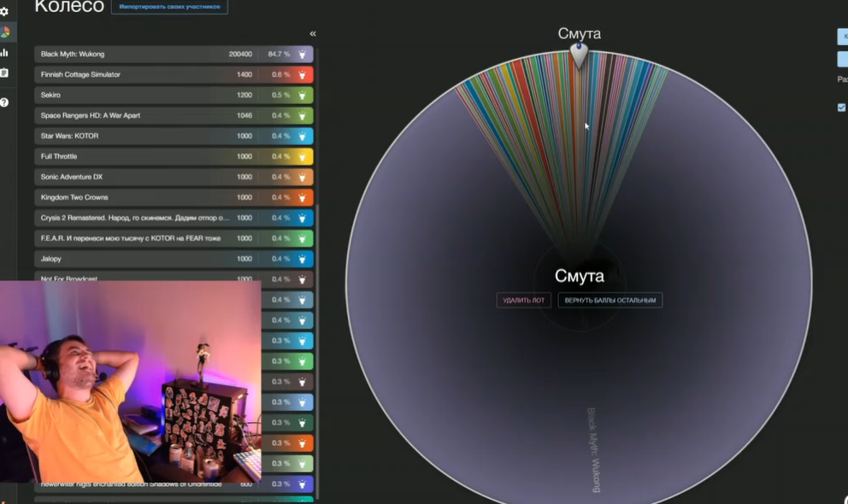Click Импортировать своих участников button

click(169, 7)
